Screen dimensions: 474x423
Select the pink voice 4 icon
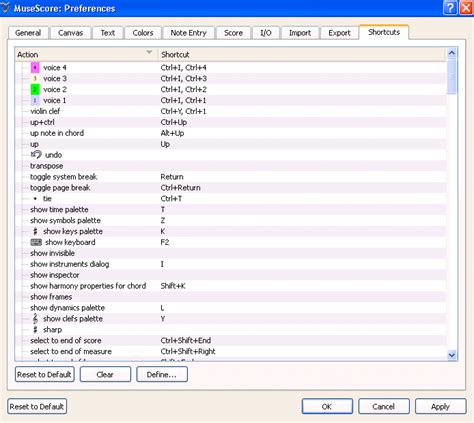(35, 68)
